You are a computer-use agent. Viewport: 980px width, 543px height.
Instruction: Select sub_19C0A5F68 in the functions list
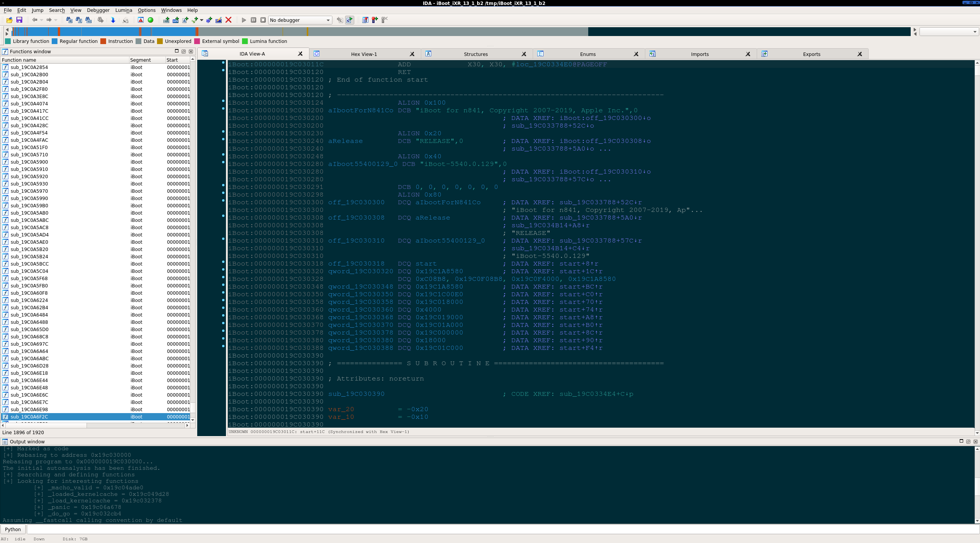pos(29,278)
